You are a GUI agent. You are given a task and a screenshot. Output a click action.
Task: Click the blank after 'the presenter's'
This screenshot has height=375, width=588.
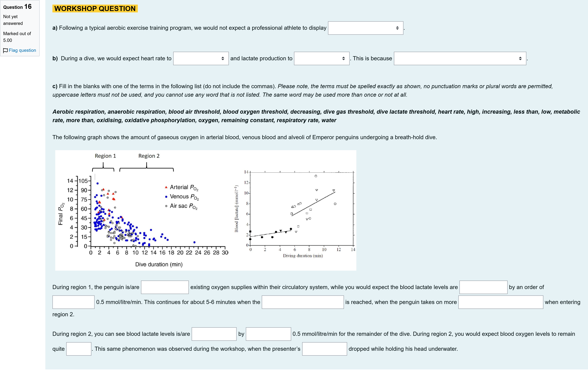[x=324, y=349]
